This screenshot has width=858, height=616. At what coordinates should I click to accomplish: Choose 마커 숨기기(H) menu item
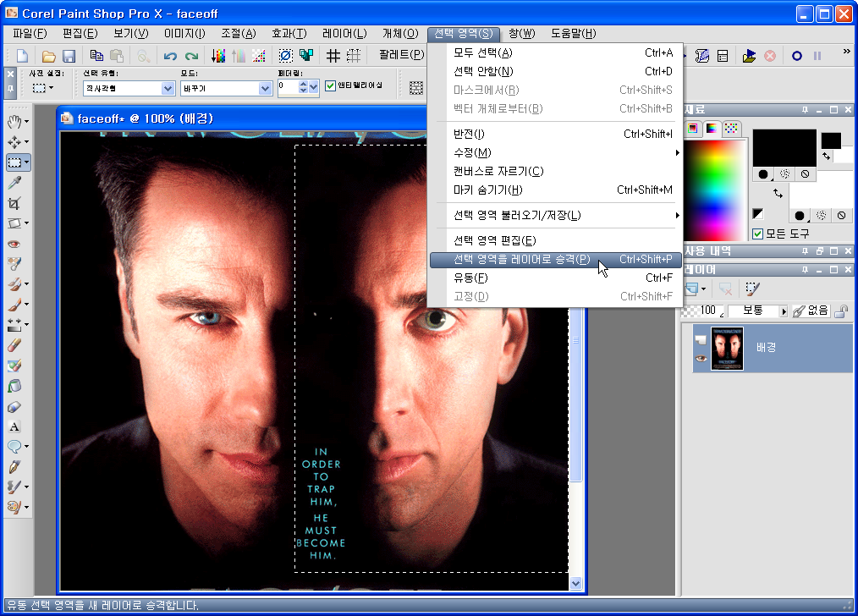[554, 190]
